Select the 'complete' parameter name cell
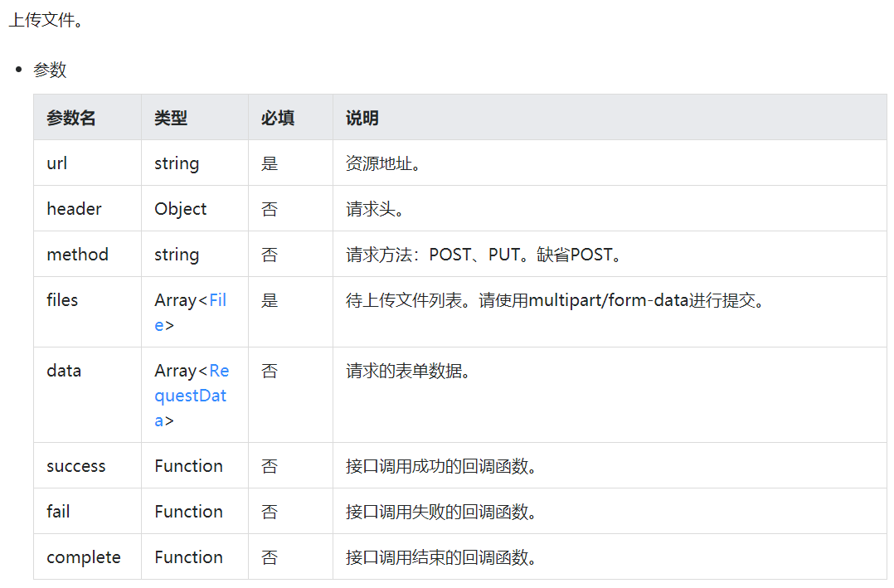This screenshot has width=894, height=588. coord(87,556)
